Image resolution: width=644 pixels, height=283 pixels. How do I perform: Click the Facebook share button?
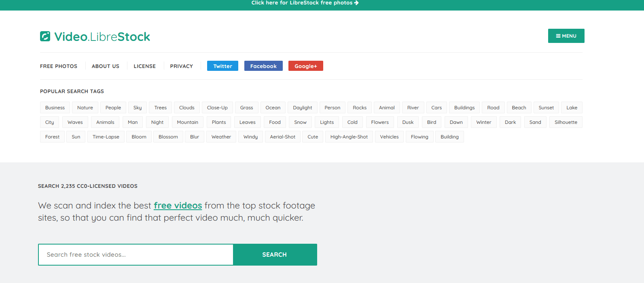tap(263, 66)
